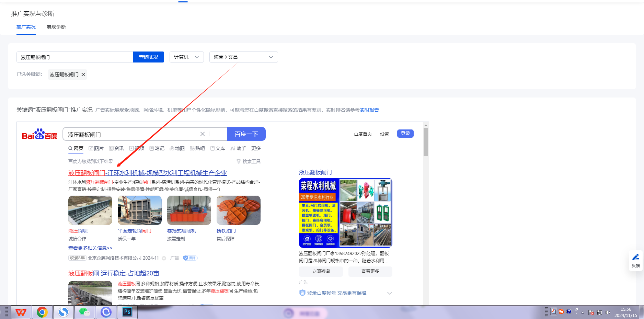The image size is (644, 319).
Task: Open the 百度首页 link
Action: 363,134
